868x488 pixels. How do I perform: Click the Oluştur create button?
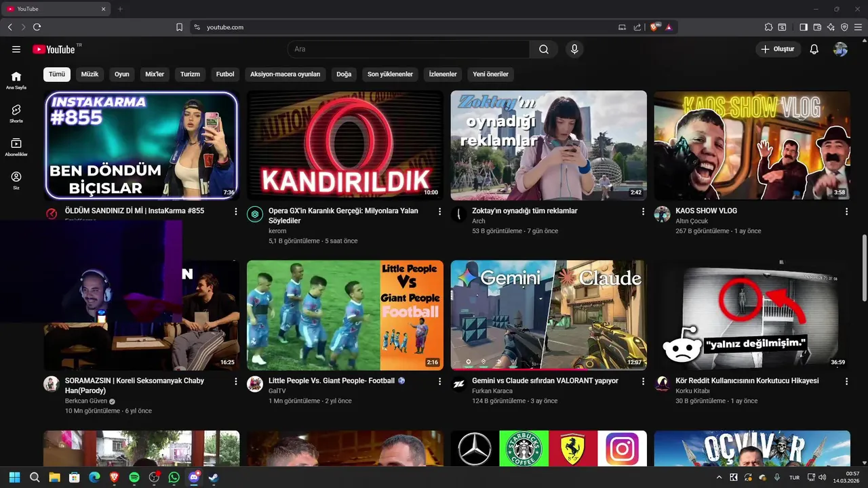coord(778,49)
